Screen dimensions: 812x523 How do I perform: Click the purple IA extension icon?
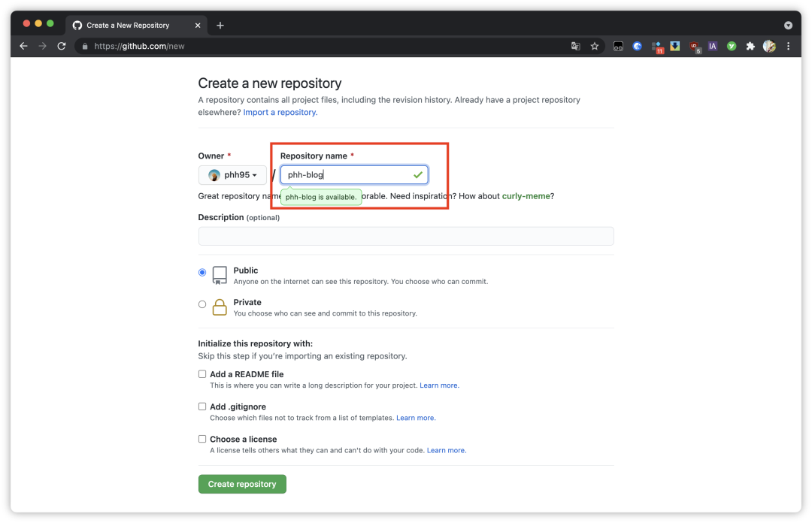pyautogui.click(x=712, y=46)
